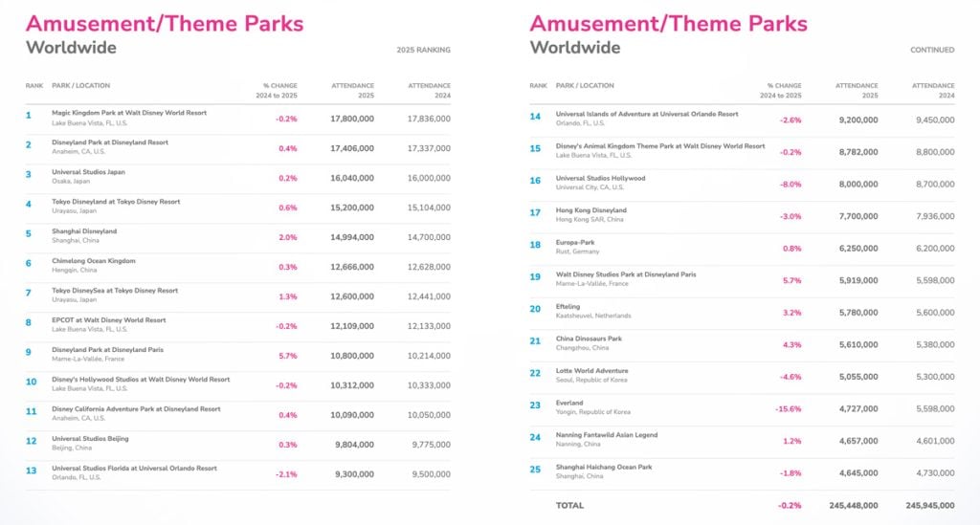Select the 10,214,000 attendance 2024 value
Viewport: 980px width, 525px height.
tap(429, 356)
